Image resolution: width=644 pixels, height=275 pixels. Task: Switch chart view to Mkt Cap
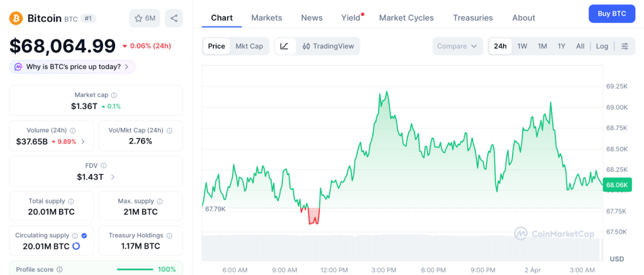249,46
